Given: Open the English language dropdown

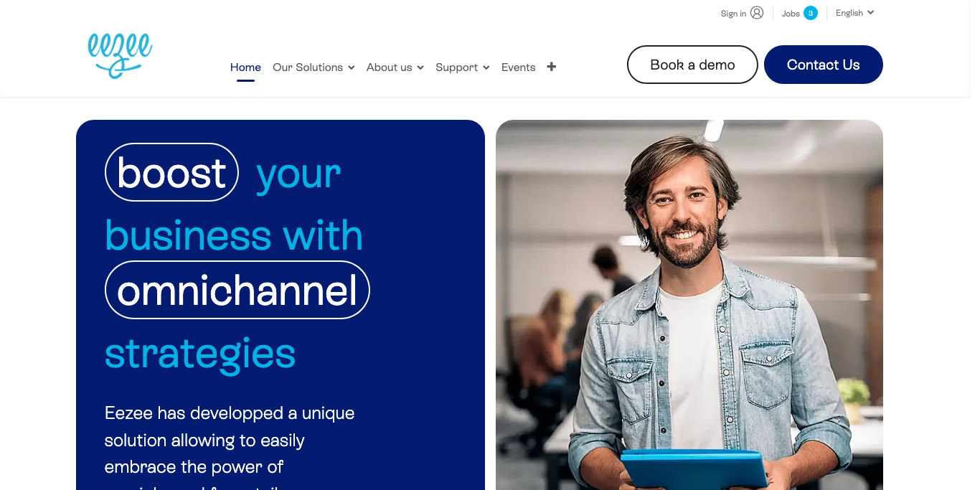Looking at the screenshot, I should (x=854, y=13).
